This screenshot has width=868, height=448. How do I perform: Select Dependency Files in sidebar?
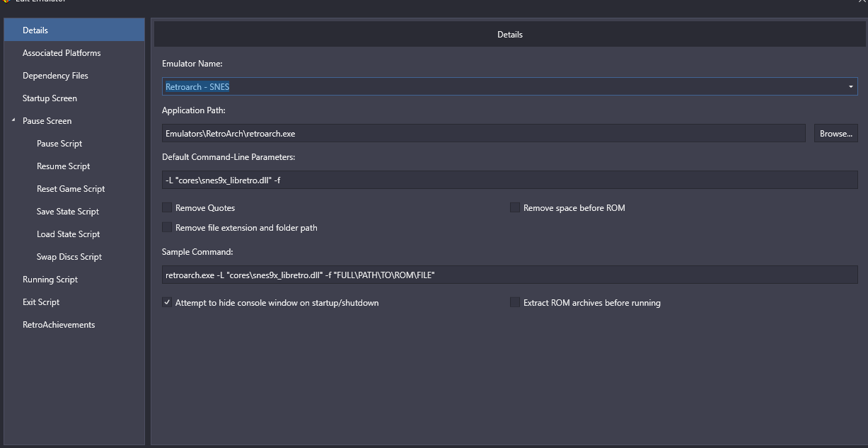tap(55, 76)
